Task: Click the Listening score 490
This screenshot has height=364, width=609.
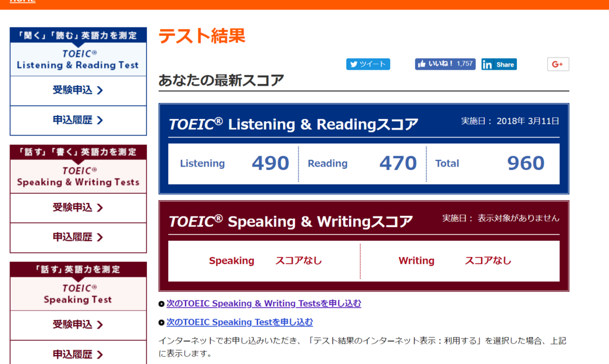Action: click(x=271, y=163)
